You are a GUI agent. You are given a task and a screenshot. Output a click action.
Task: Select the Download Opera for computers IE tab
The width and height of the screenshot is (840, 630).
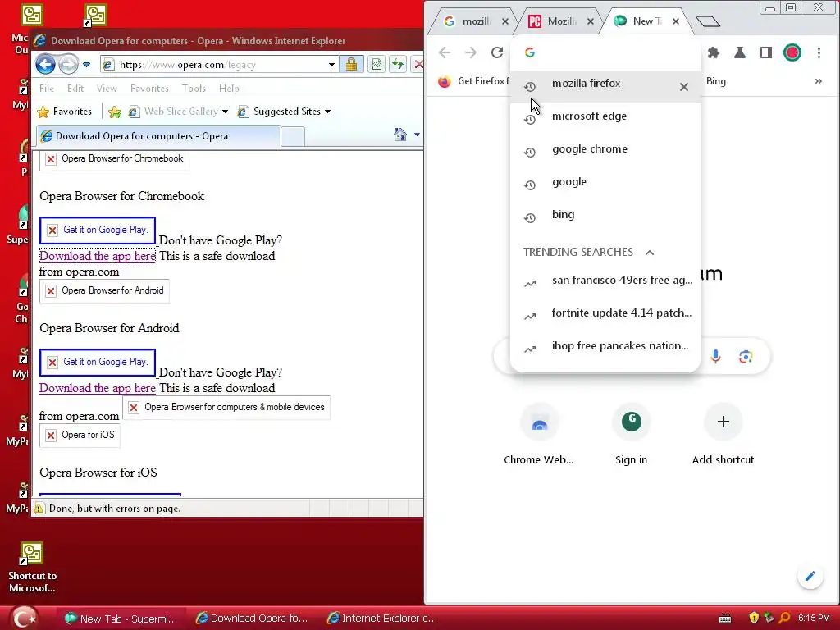pos(158,136)
